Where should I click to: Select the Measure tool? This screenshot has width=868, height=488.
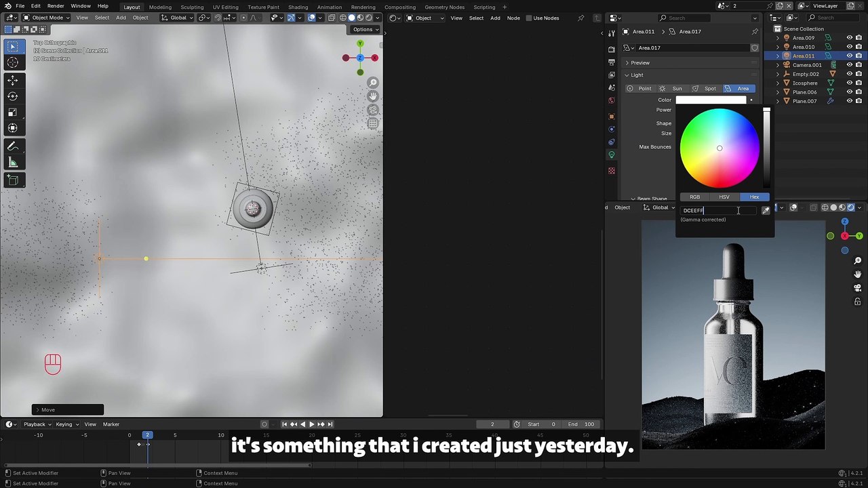12,162
